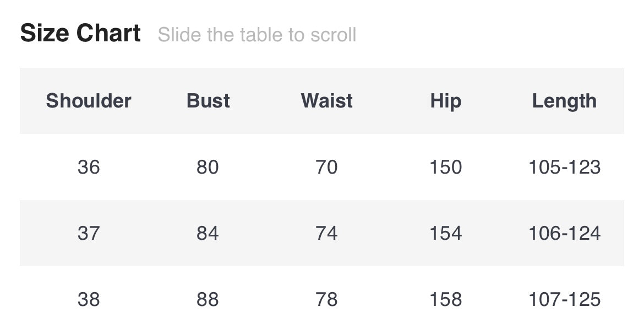Click length range 106-124
644x334 pixels.
564,233
